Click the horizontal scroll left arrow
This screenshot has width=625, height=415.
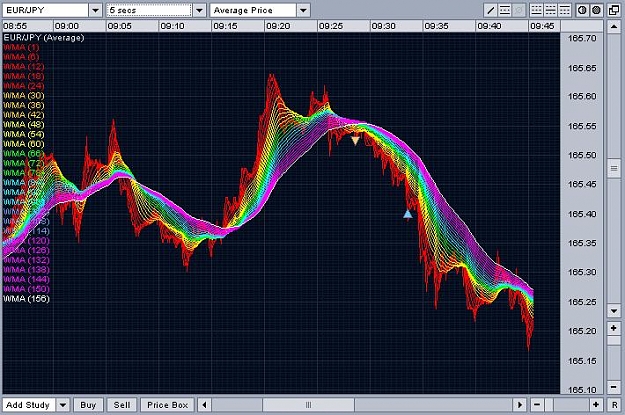click(x=204, y=405)
